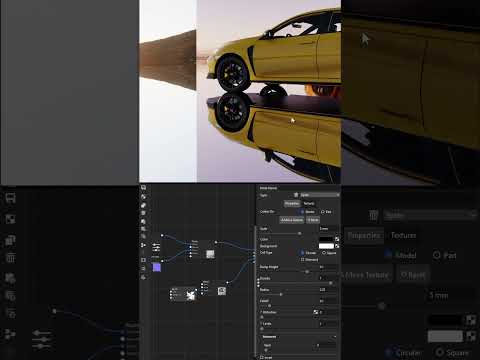Click texture icon beside Color swatch

pos(337,239)
